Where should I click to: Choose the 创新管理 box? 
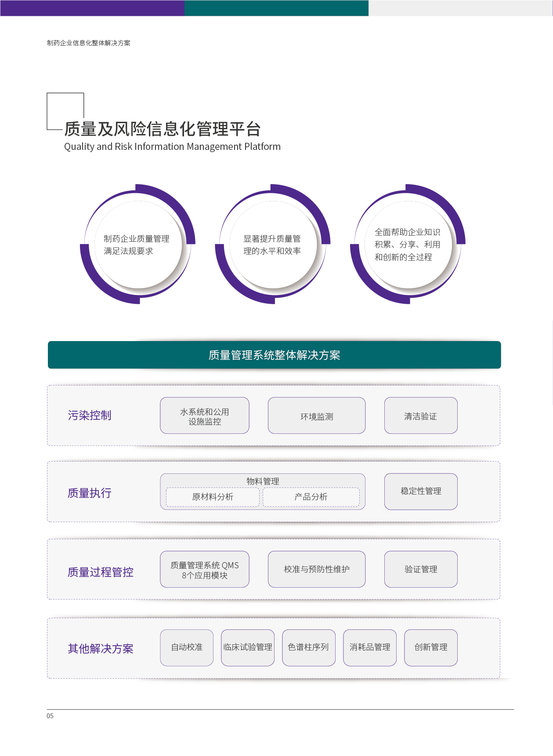point(430,647)
